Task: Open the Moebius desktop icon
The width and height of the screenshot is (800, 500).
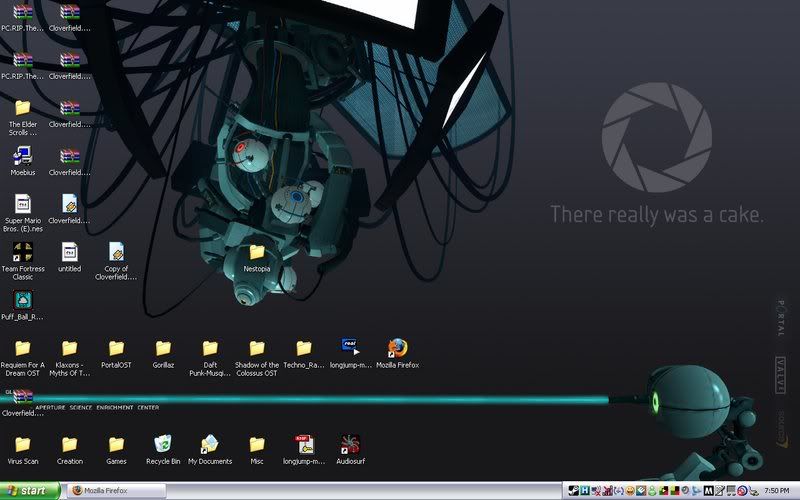Action: pyautogui.click(x=23, y=156)
